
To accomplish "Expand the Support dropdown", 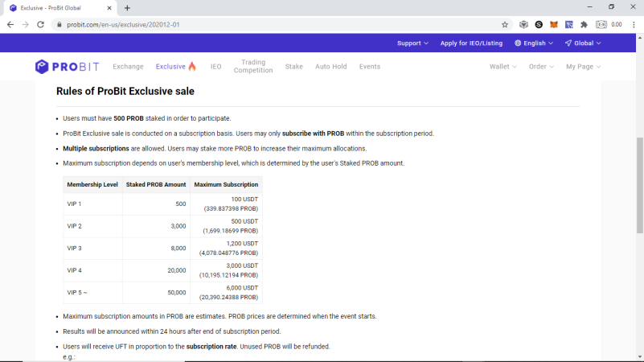I will (412, 43).
